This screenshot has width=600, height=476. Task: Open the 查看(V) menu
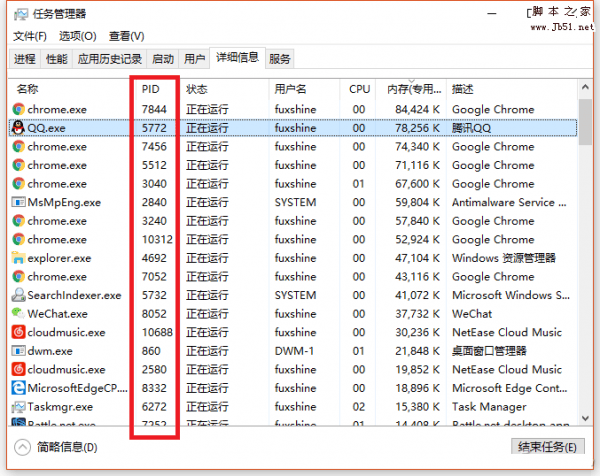pos(127,36)
